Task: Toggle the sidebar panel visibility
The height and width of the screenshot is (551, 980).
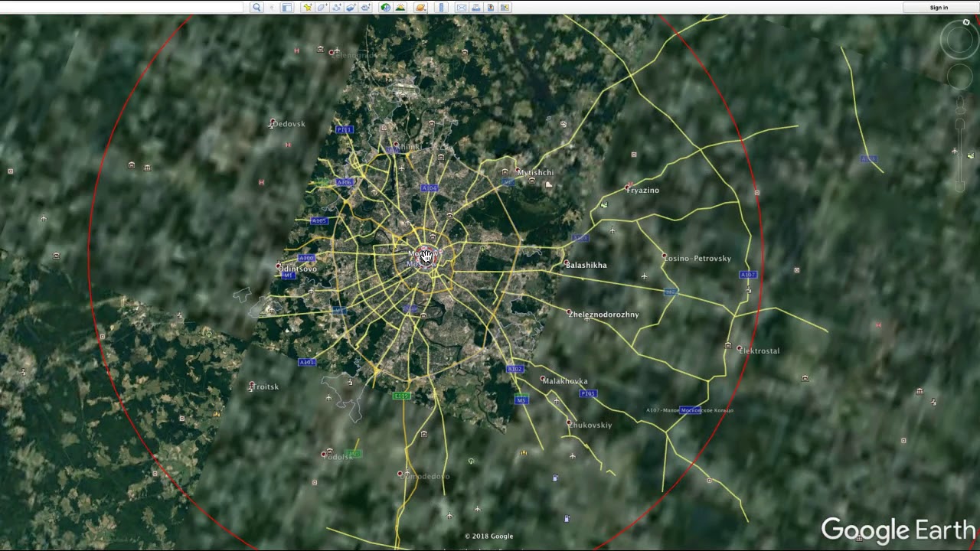Action: click(x=287, y=8)
